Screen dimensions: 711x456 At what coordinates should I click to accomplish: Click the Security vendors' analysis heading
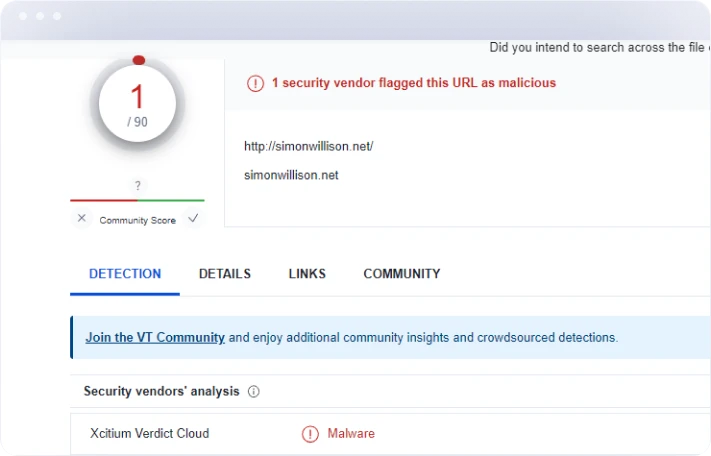161,392
